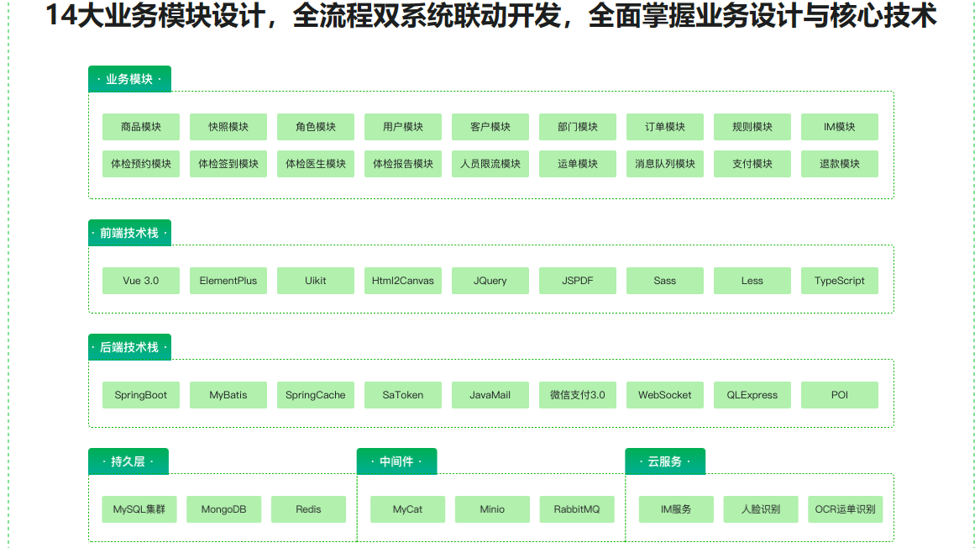
Task: Choose the Sass tag
Action: point(665,281)
